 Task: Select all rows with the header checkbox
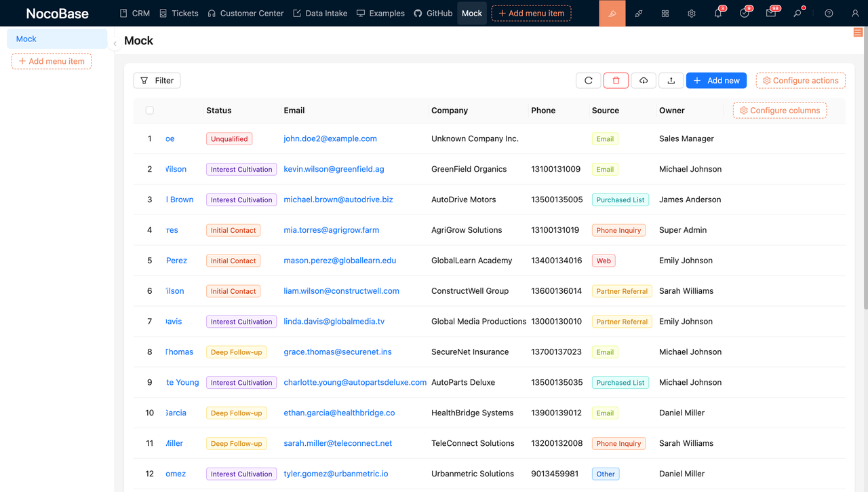150,111
